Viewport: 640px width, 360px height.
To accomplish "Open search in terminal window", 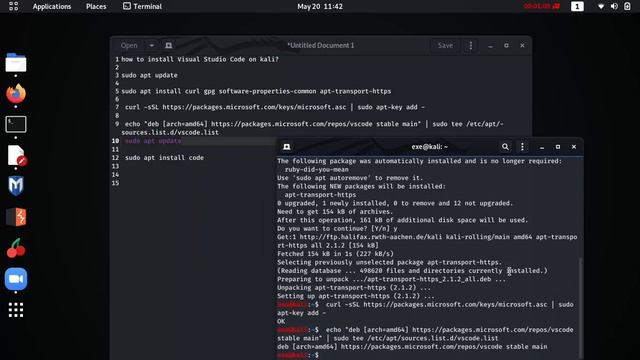I will [505, 147].
